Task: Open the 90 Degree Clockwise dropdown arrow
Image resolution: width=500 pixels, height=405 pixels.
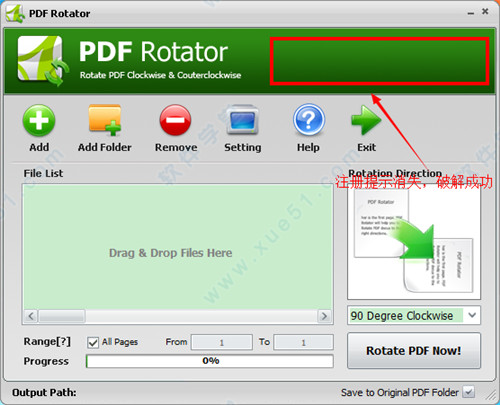Action: [x=472, y=315]
